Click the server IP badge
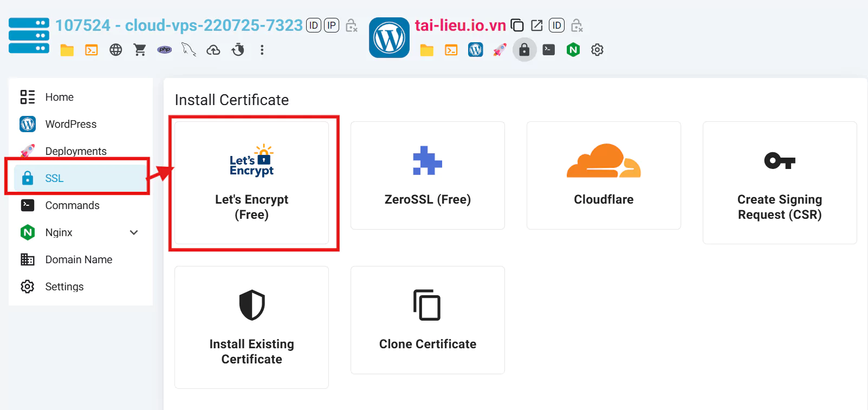This screenshot has width=868, height=410. click(x=332, y=25)
